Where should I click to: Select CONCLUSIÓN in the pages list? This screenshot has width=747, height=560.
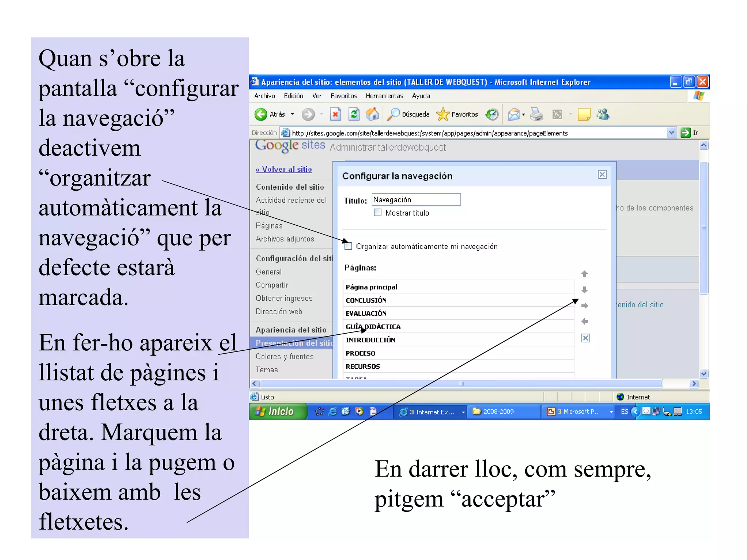458,300
